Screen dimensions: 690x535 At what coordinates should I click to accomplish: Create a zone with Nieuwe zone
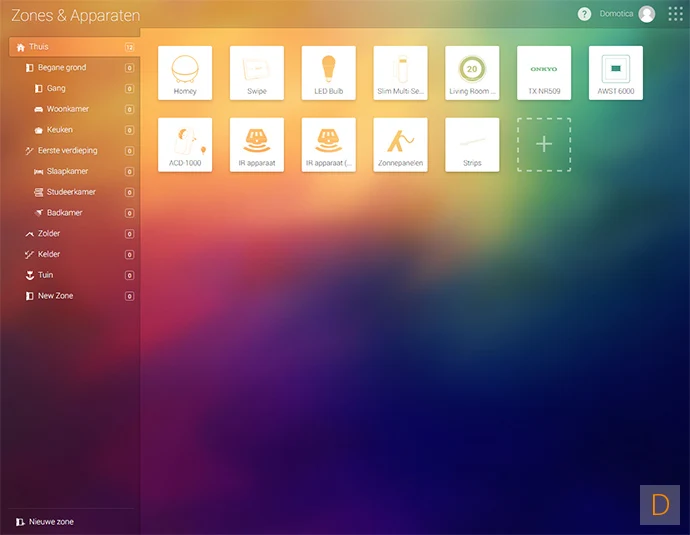45,522
